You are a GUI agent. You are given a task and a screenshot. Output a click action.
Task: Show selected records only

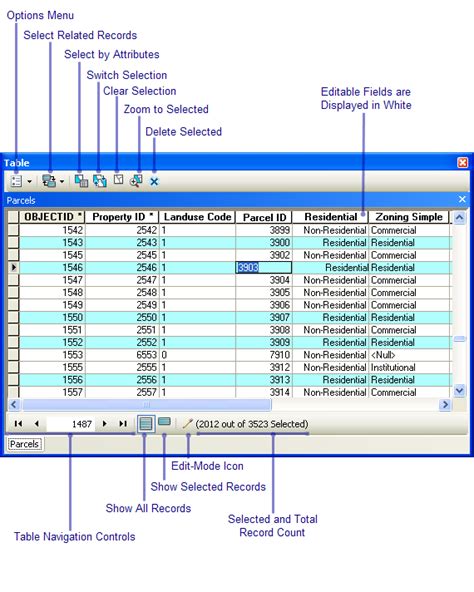[164, 422]
